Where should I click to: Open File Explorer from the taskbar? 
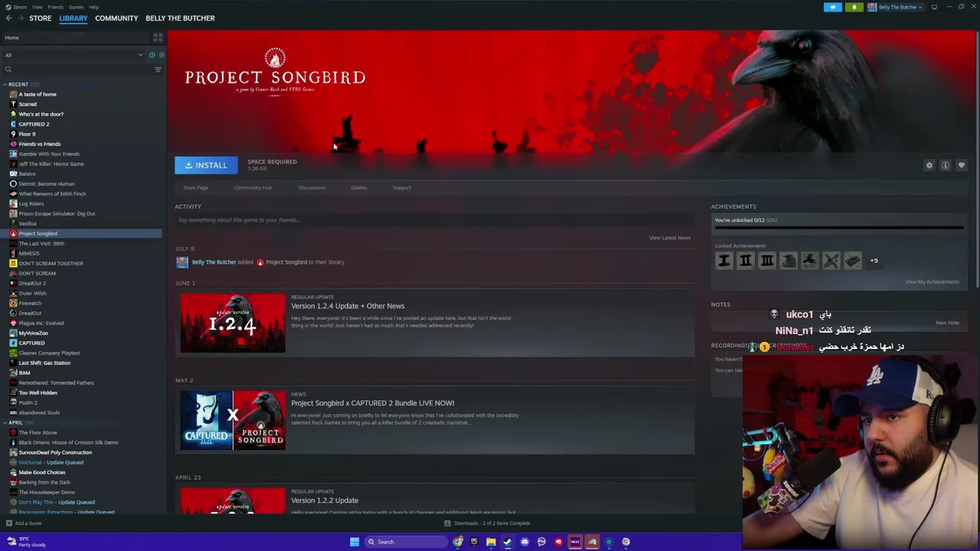(491, 542)
